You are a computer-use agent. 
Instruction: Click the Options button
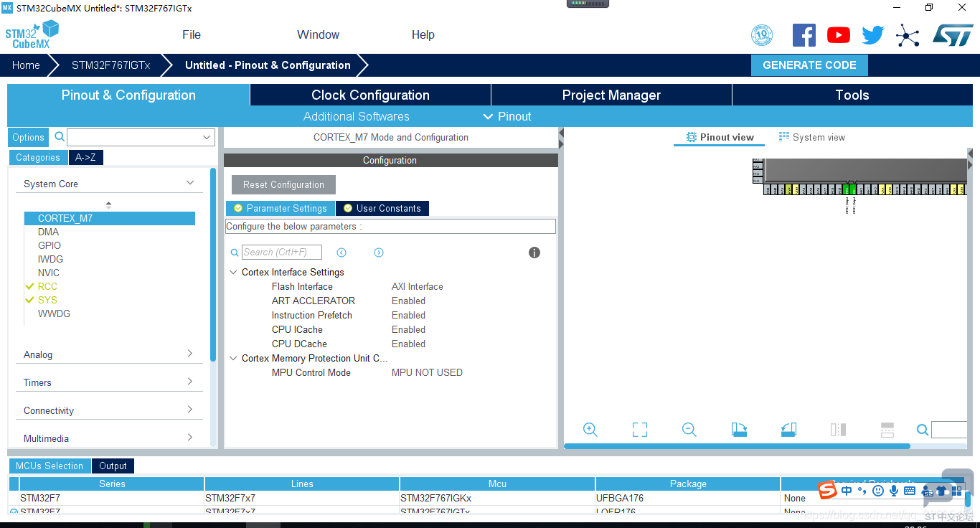click(29, 137)
